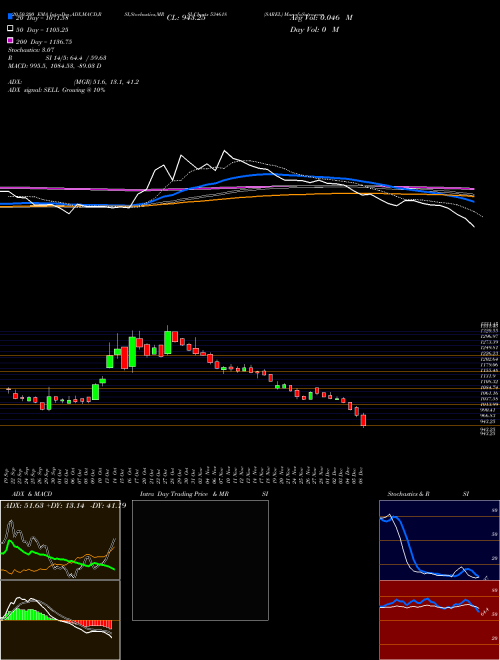The width and height of the screenshot is (500, 660).
Task: Click the red RSI chart panel
Action: pyautogui.click(x=439, y=620)
